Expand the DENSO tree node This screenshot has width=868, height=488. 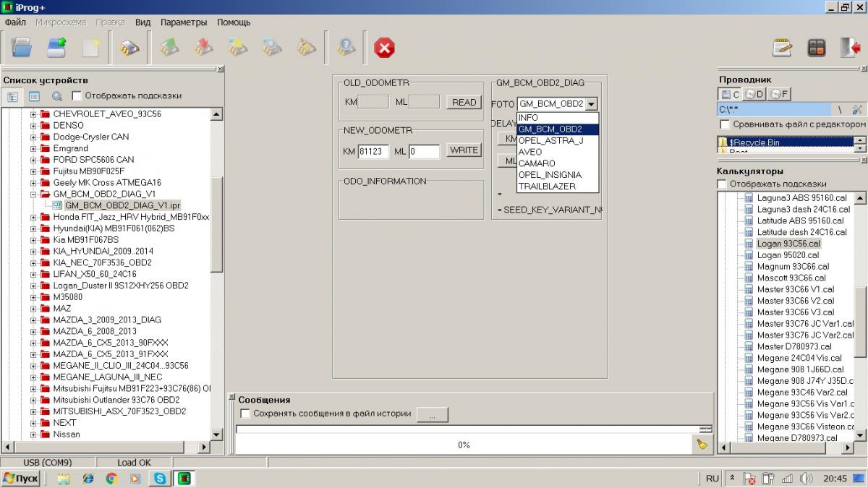pyautogui.click(x=33, y=126)
